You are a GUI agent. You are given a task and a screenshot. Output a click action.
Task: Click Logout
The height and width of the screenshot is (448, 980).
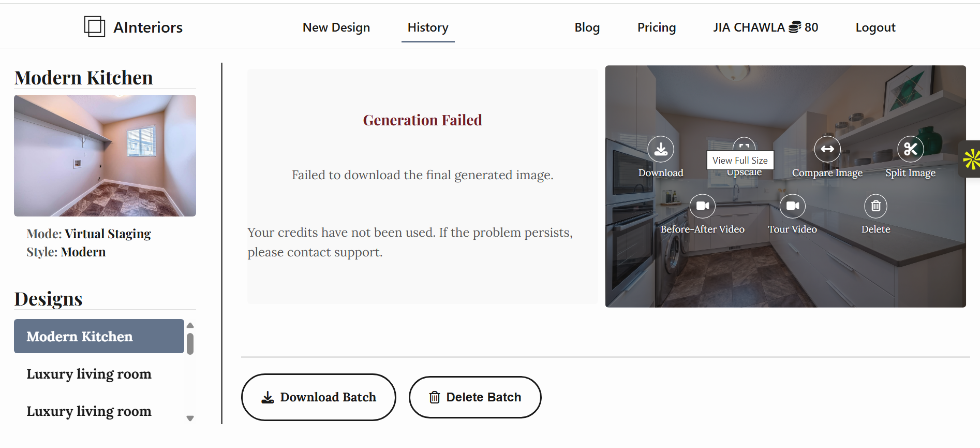click(875, 27)
